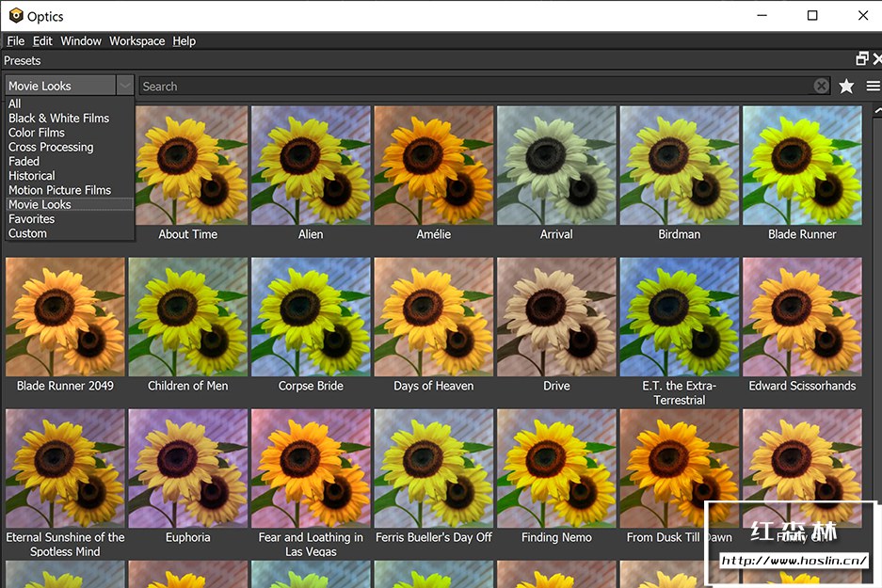Collapse the Movie Looks category dropdown arrow
This screenshot has width=882, height=588.
125,86
